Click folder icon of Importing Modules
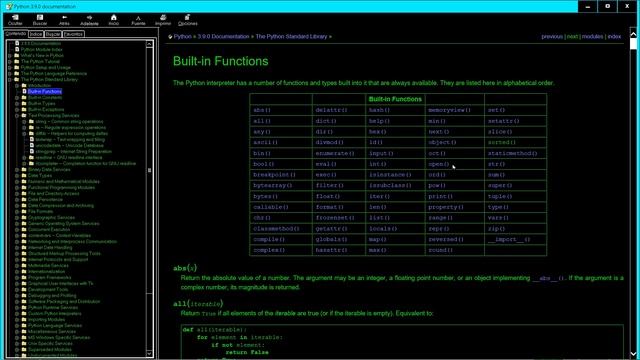This screenshot has width=640, height=360. pos(24,320)
